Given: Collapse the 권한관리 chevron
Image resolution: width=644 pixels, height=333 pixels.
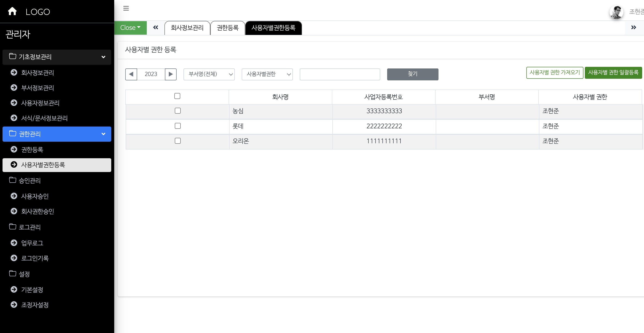Looking at the screenshot, I should (103, 134).
